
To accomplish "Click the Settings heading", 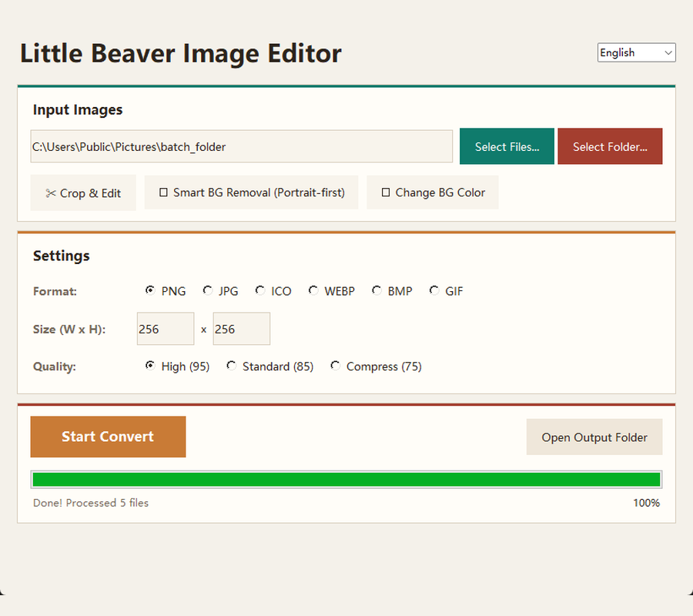I will point(61,256).
